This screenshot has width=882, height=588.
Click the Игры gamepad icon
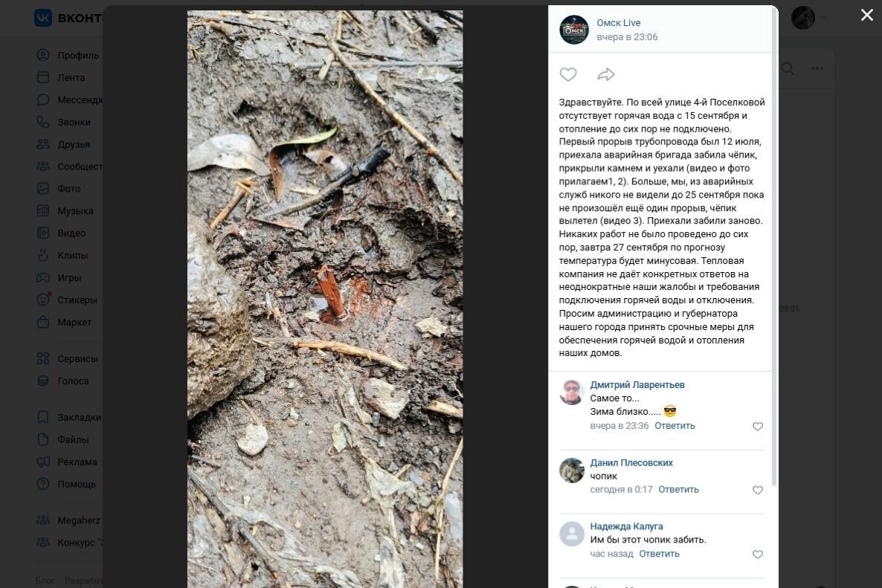[43, 277]
